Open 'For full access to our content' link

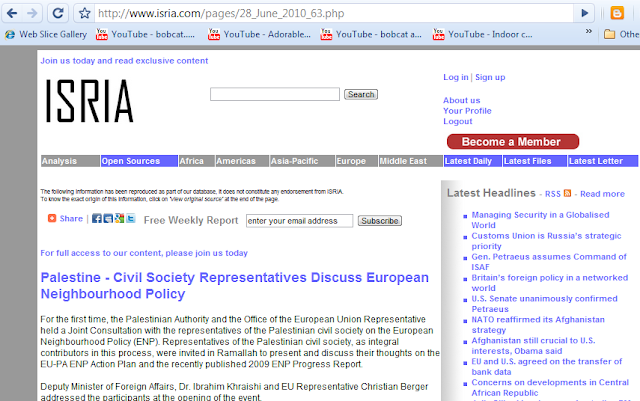point(144,253)
